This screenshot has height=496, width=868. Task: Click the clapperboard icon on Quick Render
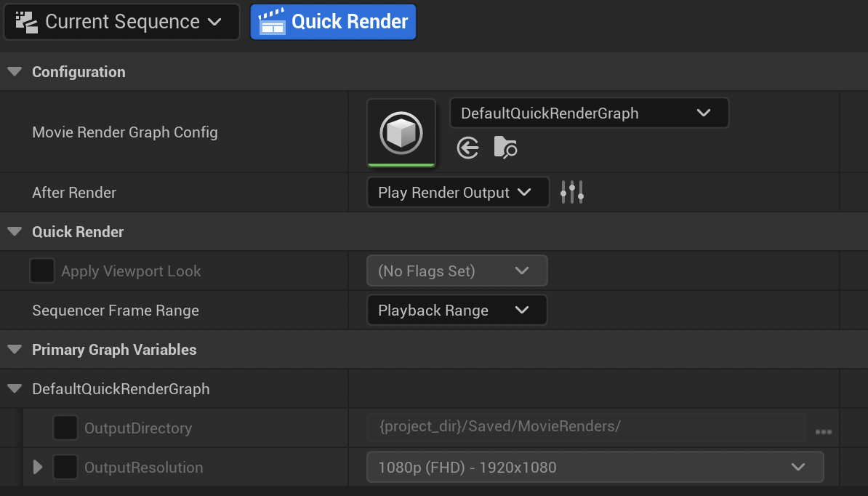[272, 22]
